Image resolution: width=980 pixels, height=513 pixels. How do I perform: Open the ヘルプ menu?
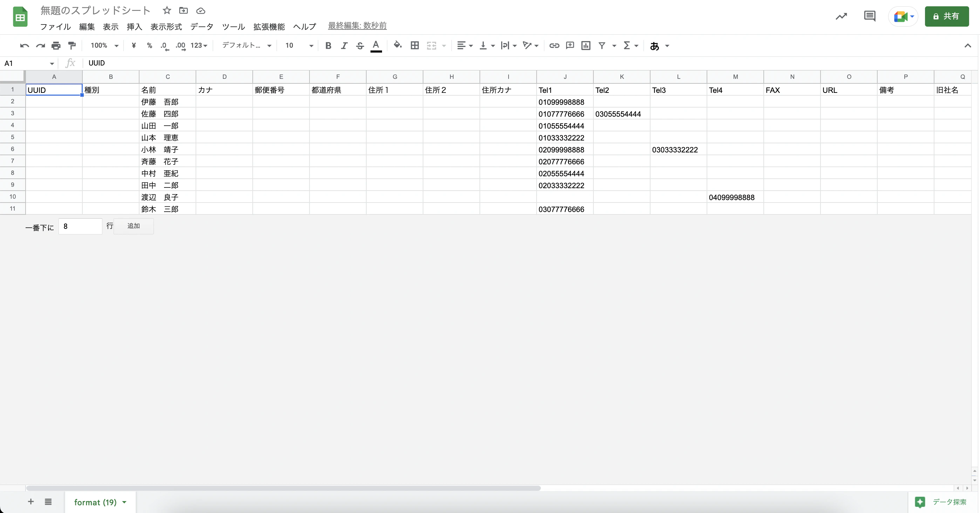pyautogui.click(x=304, y=26)
